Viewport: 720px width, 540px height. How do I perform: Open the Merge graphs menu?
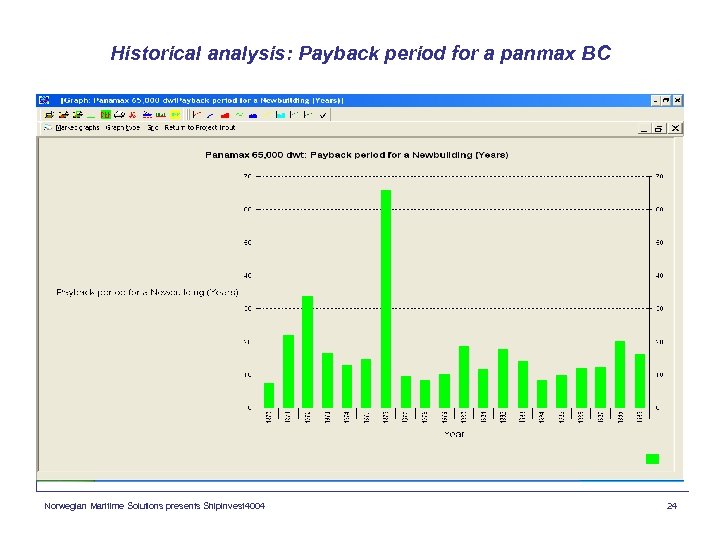pyautogui.click(x=77, y=128)
